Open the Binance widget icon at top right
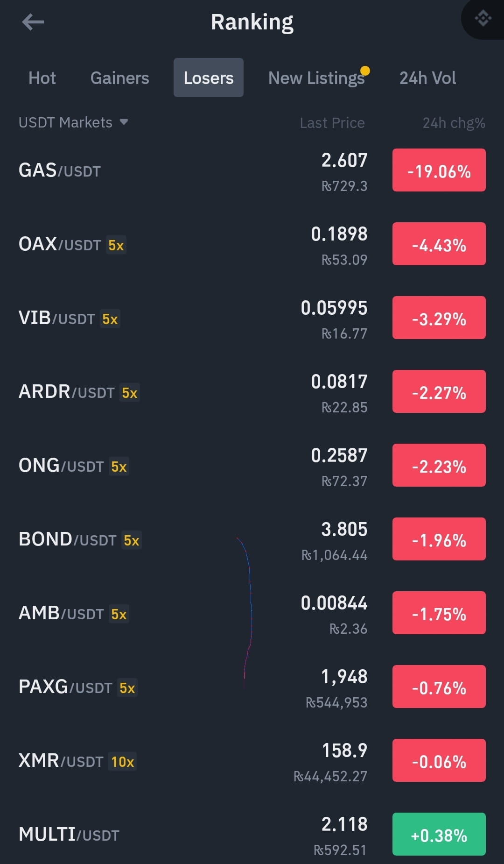 click(483, 19)
